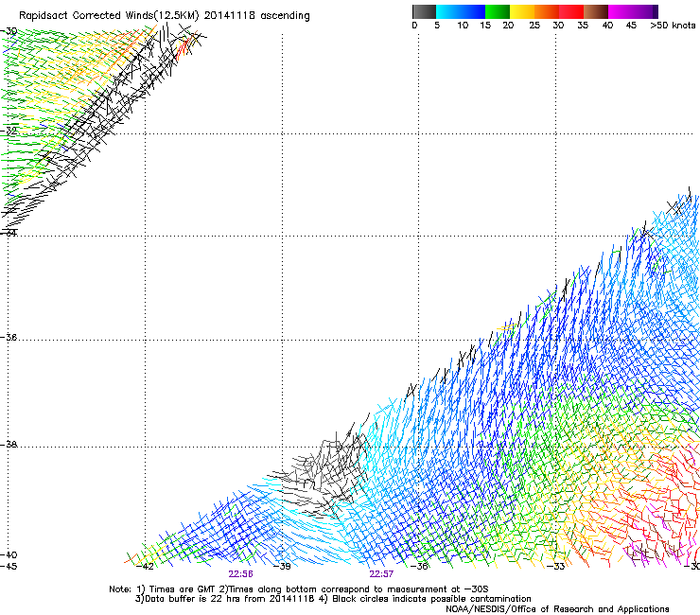The width and height of the screenshot is (700, 615).
Task: Click the NOAA/NESDIS credit line
Action: click(x=557, y=609)
